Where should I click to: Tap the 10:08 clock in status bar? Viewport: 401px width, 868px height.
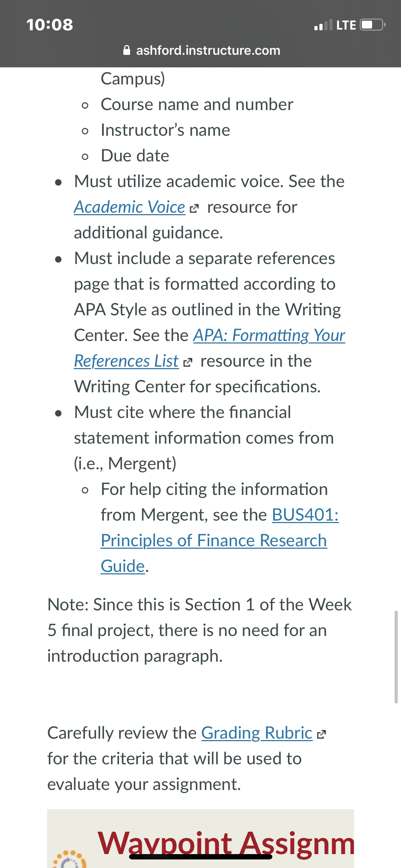tap(50, 25)
